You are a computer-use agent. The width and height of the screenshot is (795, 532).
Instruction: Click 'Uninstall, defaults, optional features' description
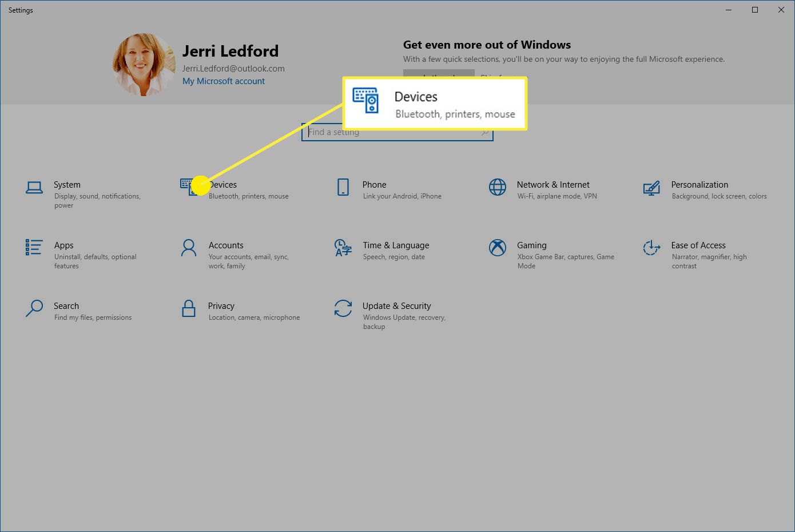pyautogui.click(x=96, y=261)
